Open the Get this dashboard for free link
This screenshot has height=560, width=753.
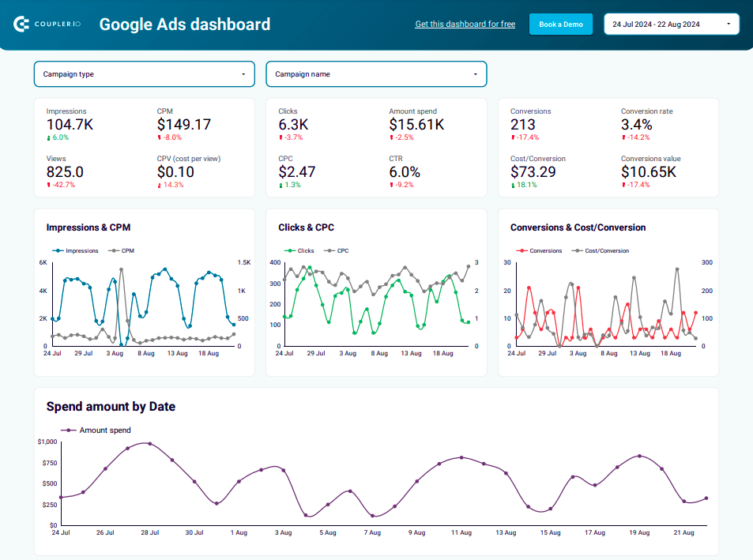click(465, 24)
